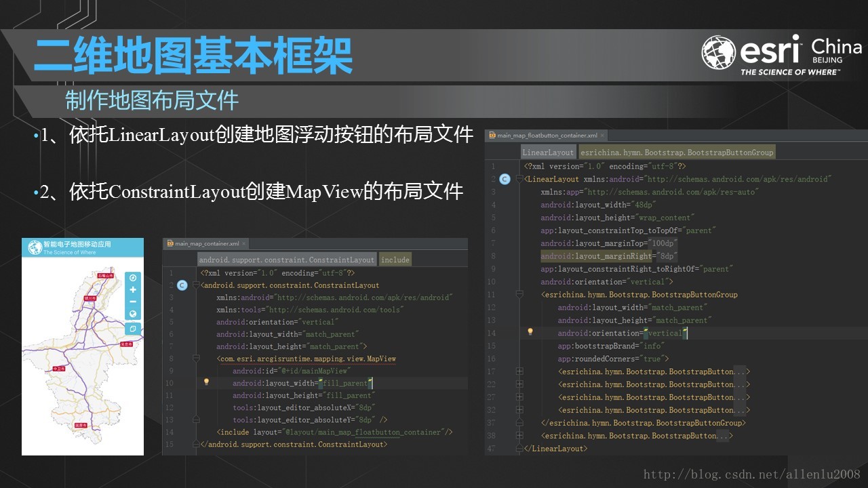Click android:layout_marginTop="100dp" line

[x=609, y=243]
